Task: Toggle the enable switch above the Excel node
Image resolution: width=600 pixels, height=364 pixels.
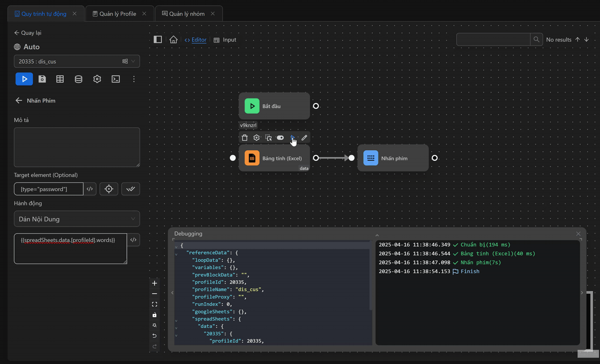Action: [x=280, y=138]
